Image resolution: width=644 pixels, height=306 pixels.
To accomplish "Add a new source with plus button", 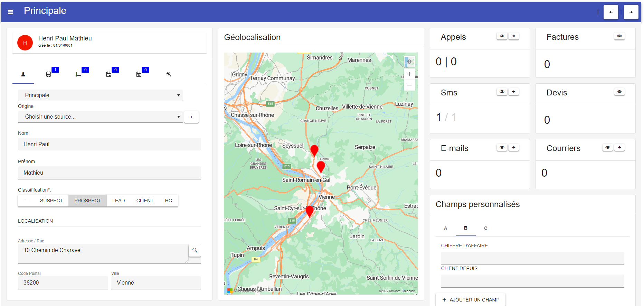I will [191, 117].
